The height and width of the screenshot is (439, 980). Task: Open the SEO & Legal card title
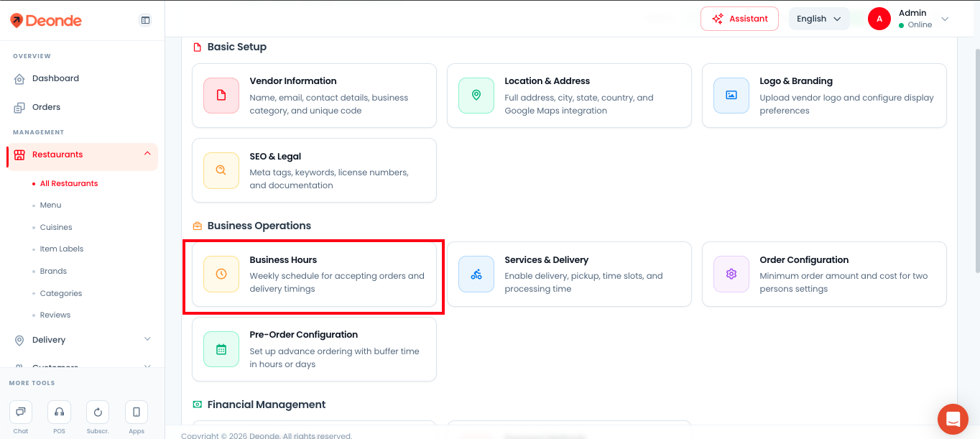pos(275,157)
